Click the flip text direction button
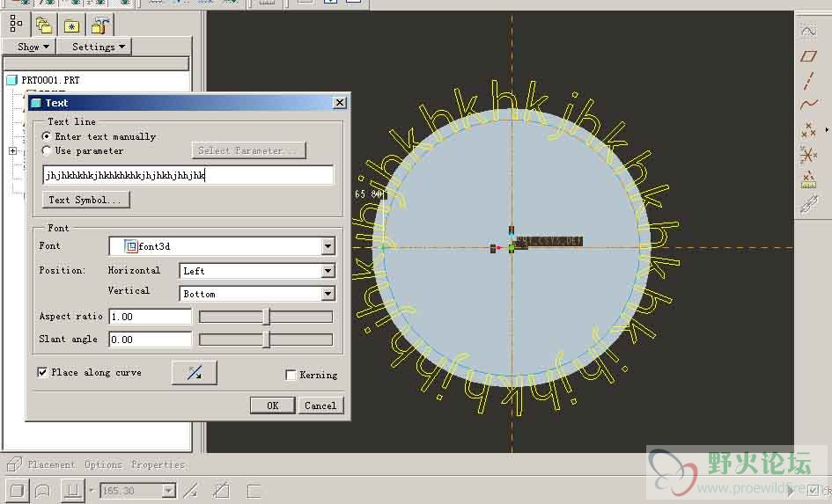Viewport: 832px width, 504px height. point(195,373)
